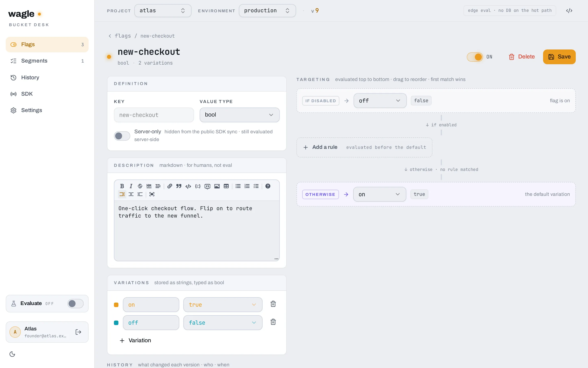
Task: Insert a task checklist in description
Action: coord(256,186)
